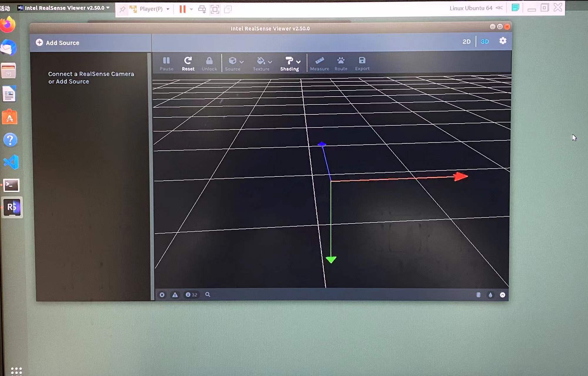This screenshot has width=588, height=376.
Task: Open the Shading options dropdown
Action: 299,62
